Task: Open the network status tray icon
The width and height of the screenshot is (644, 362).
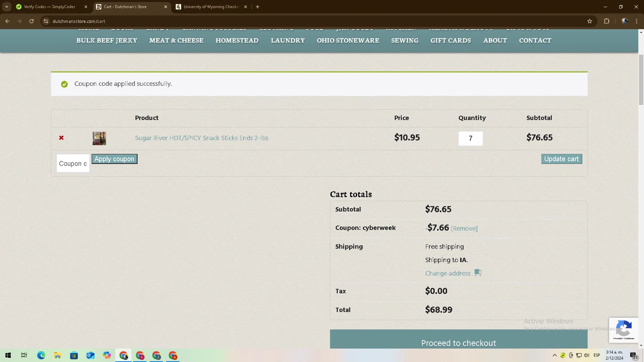Action: 579,355
